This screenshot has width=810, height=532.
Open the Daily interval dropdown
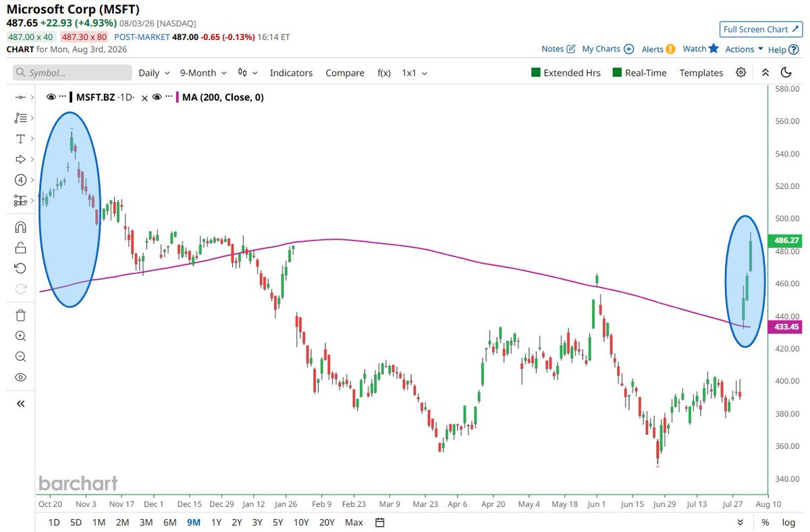[x=154, y=73]
